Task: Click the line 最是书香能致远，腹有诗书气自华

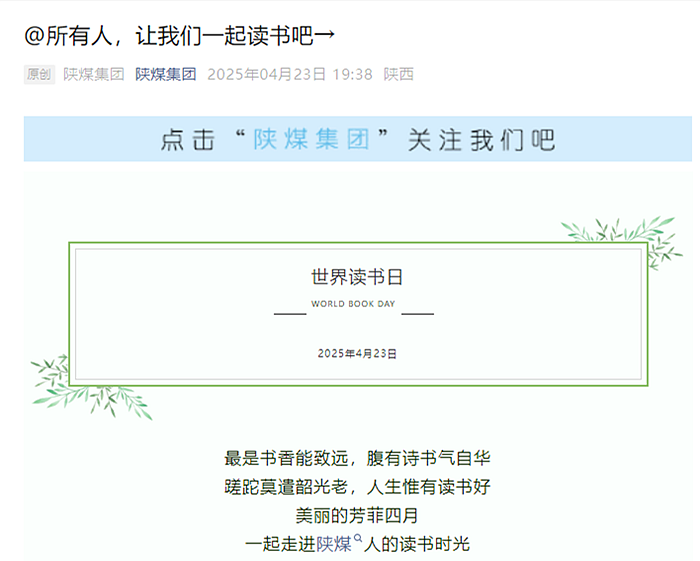Action: tap(357, 458)
